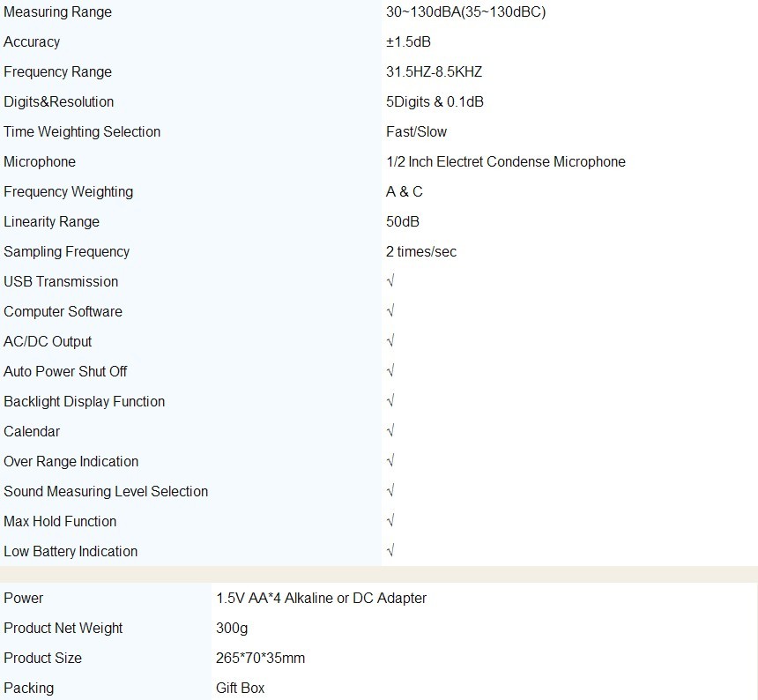Select the 265*70*35mm product size value
Viewport: 758px width, 700px height.
[260, 658]
